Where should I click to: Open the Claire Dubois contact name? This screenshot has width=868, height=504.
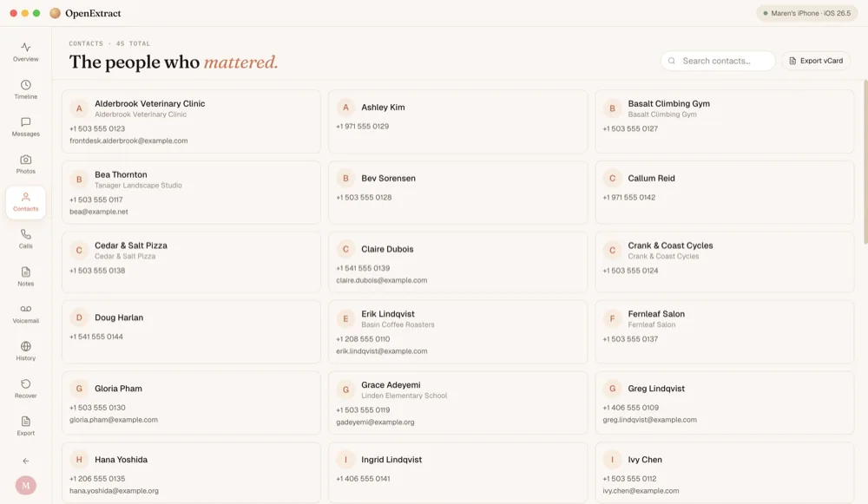point(387,249)
